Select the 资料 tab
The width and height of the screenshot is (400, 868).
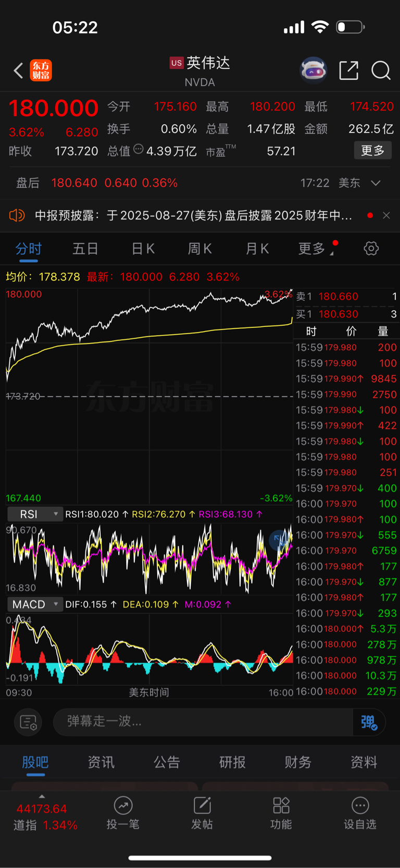(x=364, y=762)
